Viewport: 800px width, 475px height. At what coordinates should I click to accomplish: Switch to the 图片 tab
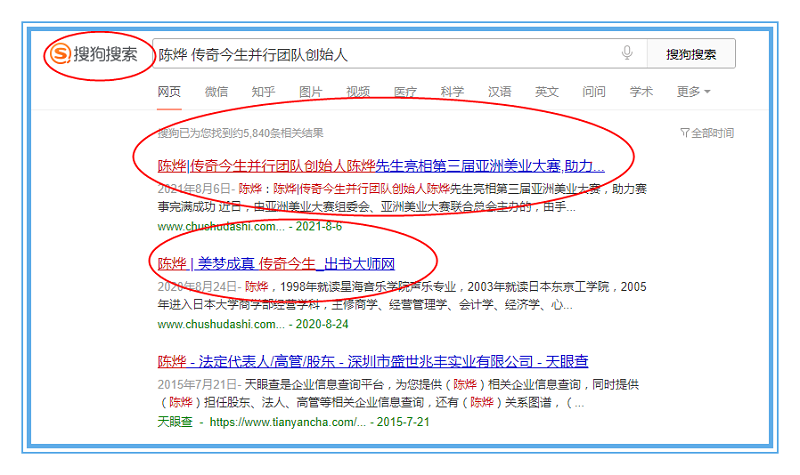[x=311, y=92]
